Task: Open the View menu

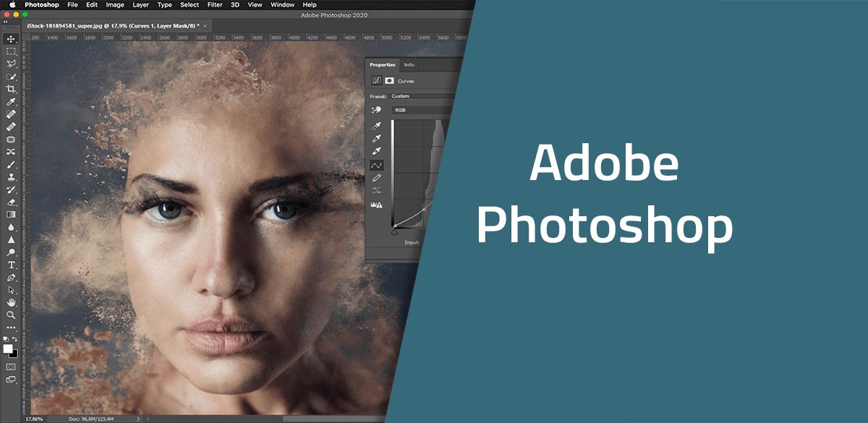Action: click(x=255, y=4)
